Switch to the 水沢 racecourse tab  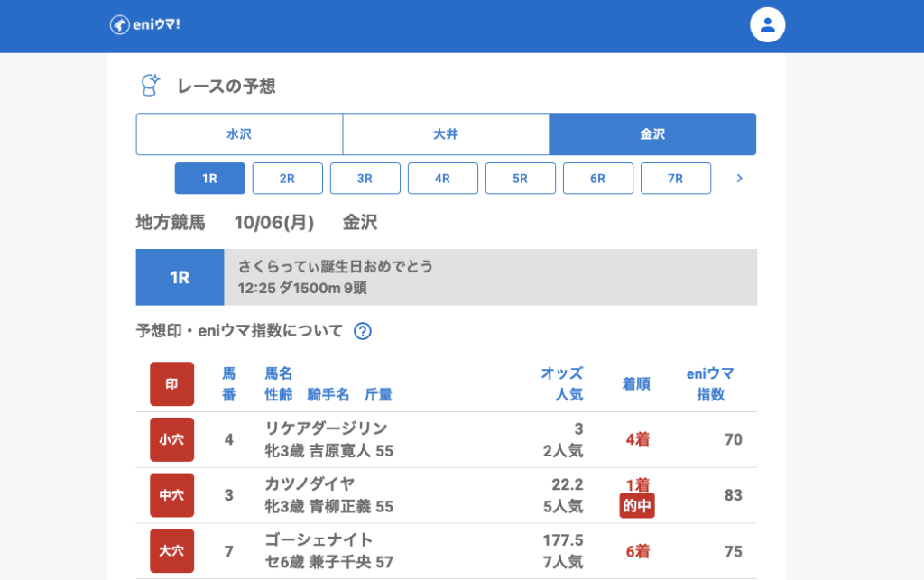pyautogui.click(x=239, y=134)
